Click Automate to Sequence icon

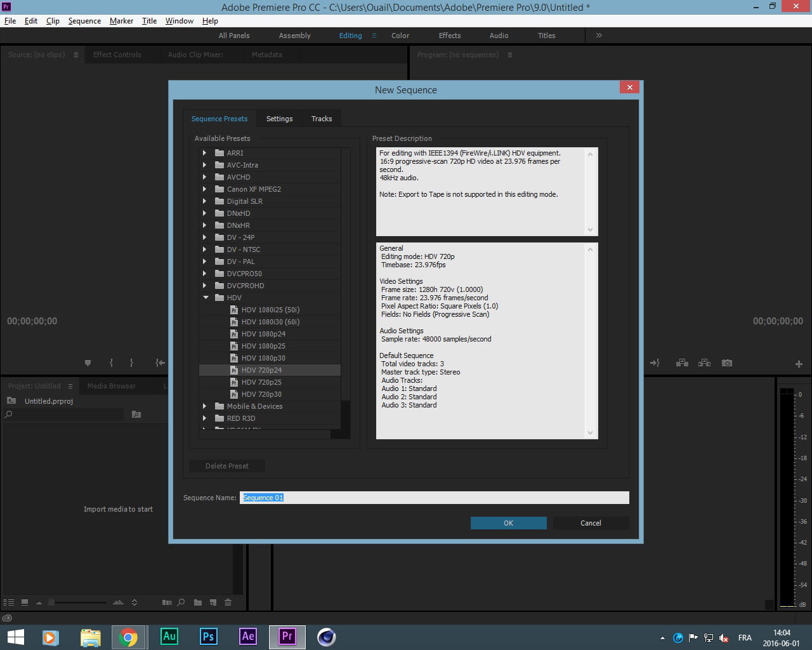pos(167,602)
